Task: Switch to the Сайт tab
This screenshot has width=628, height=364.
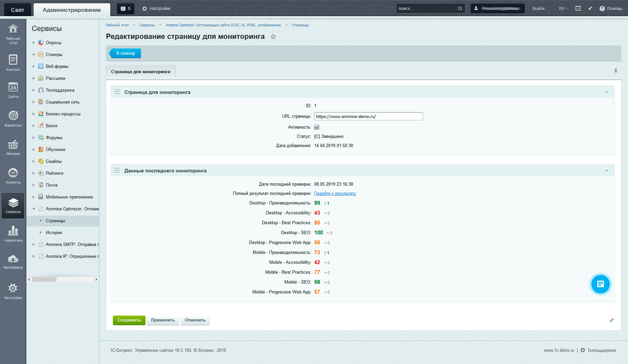Action: [x=17, y=10]
